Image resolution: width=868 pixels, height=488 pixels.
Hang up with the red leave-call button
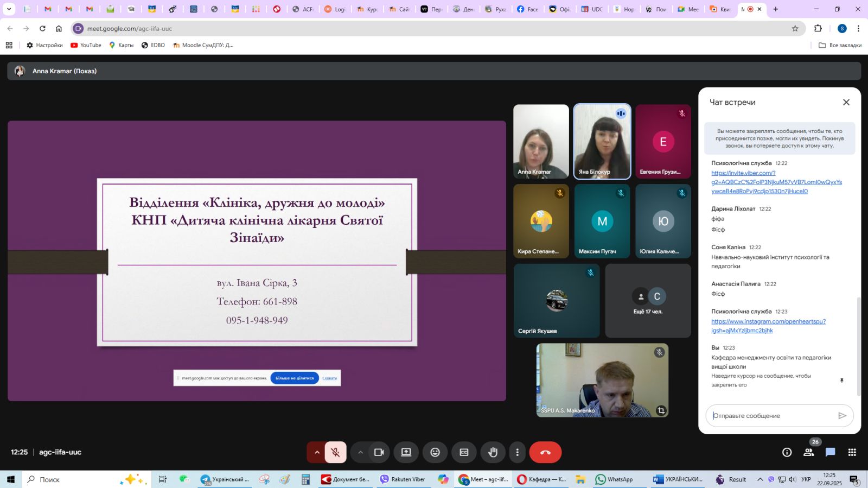pyautogui.click(x=545, y=452)
